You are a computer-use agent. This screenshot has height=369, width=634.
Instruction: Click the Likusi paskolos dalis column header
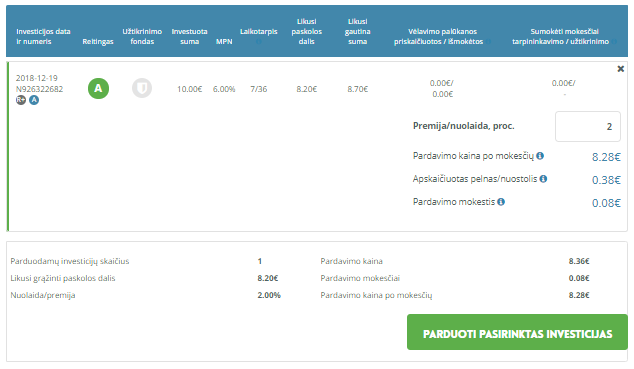pyautogui.click(x=306, y=32)
